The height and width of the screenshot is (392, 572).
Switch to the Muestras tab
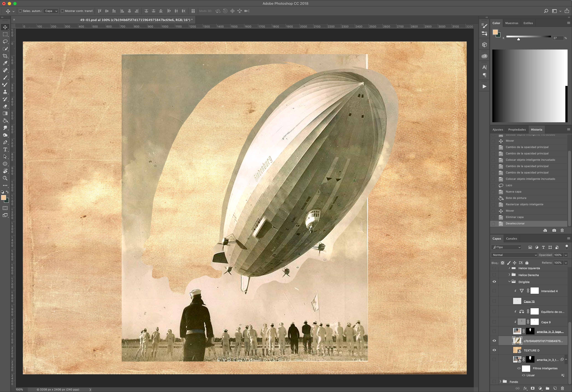click(x=512, y=23)
